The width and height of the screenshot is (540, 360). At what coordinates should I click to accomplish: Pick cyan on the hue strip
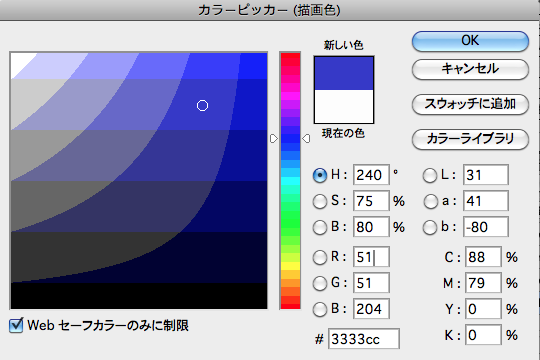pos(290,181)
